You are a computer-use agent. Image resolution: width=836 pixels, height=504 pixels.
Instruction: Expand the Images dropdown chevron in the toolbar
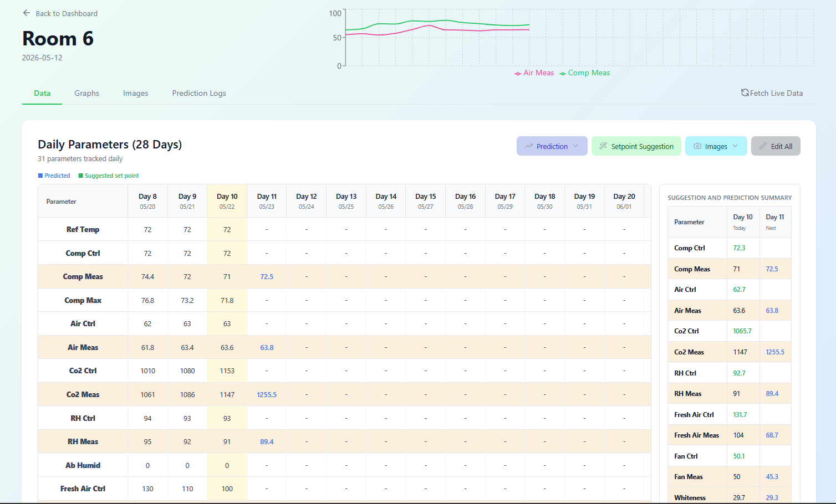tap(735, 146)
